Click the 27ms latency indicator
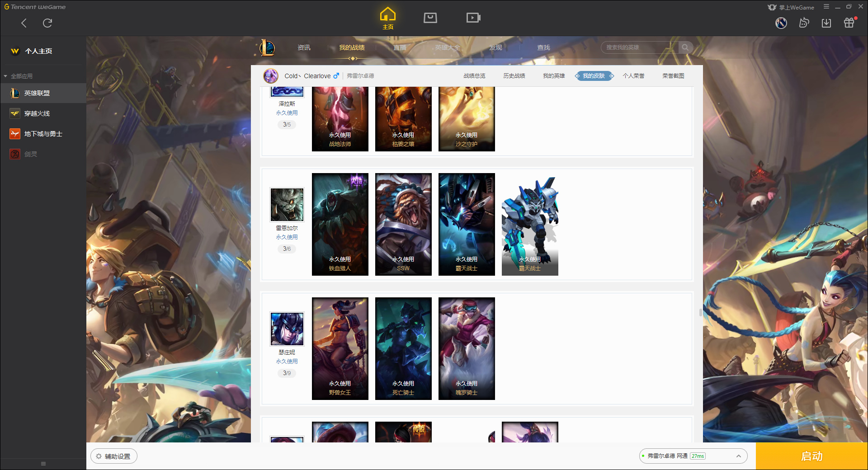The height and width of the screenshot is (470, 868). (698, 456)
